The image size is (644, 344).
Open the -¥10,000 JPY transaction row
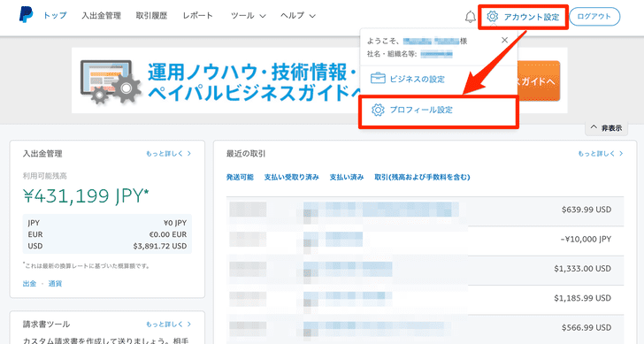click(425, 240)
